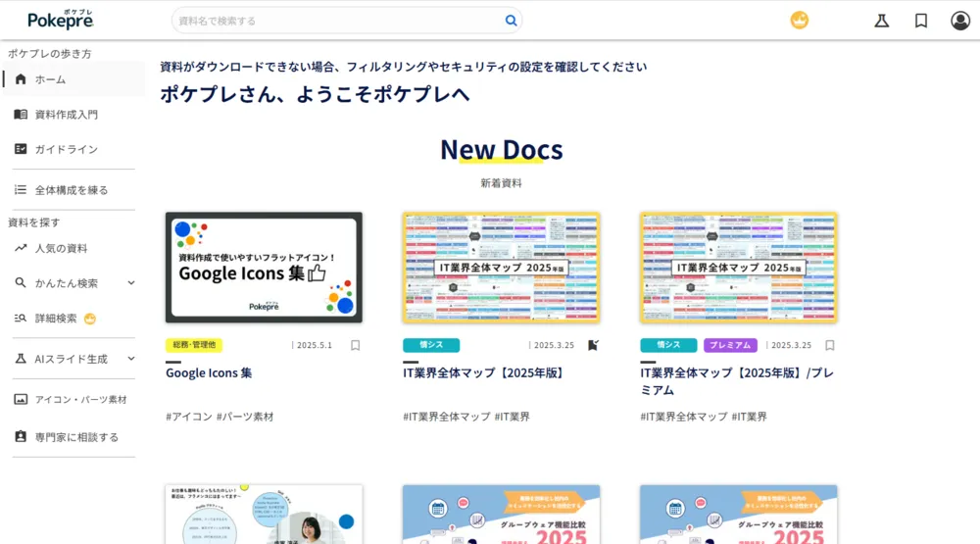Click the search magnifier icon in search bar
980x544 pixels.
click(x=511, y=21)
